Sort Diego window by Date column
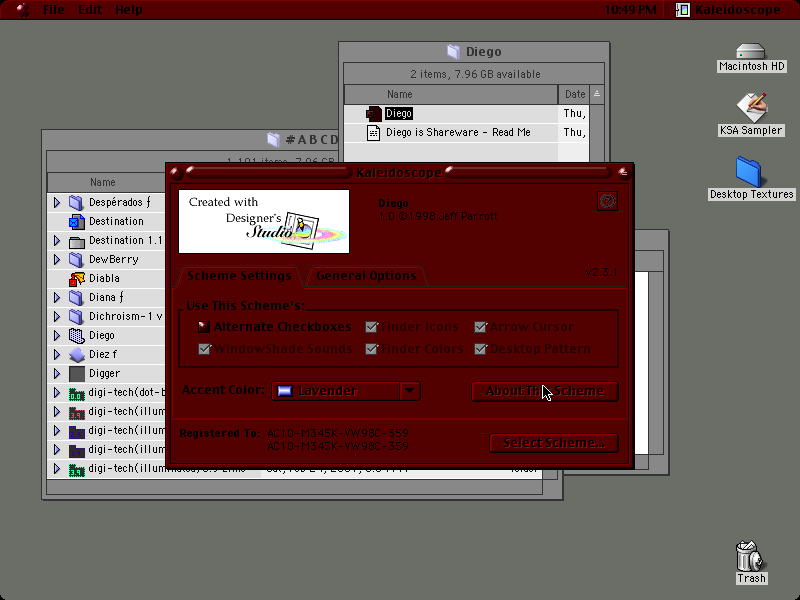 click(574, 94)
